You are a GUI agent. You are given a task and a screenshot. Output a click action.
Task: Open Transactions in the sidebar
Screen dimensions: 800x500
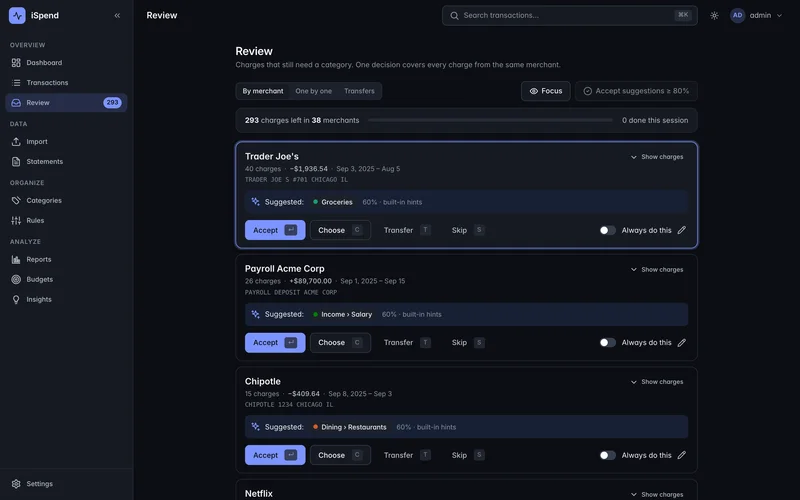(66, 83)
